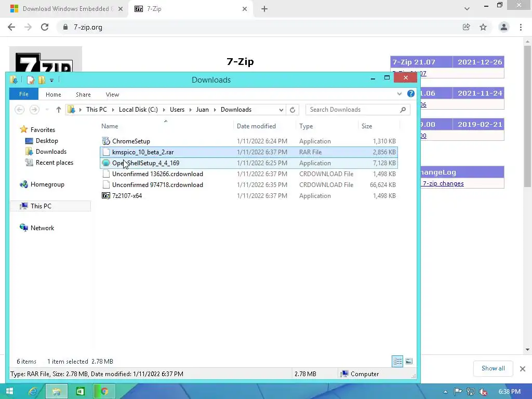Open 7-zip changes link
532x399 pixels.
(443, 183)
